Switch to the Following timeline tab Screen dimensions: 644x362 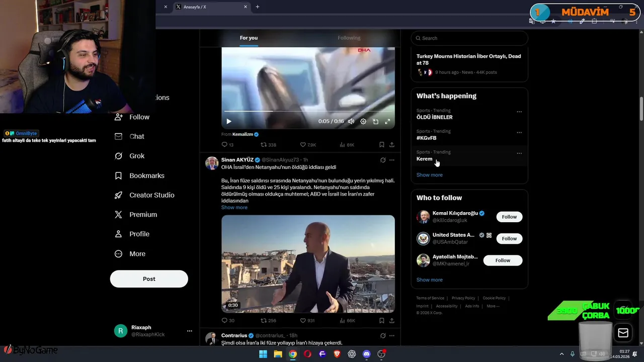point(349,38)
